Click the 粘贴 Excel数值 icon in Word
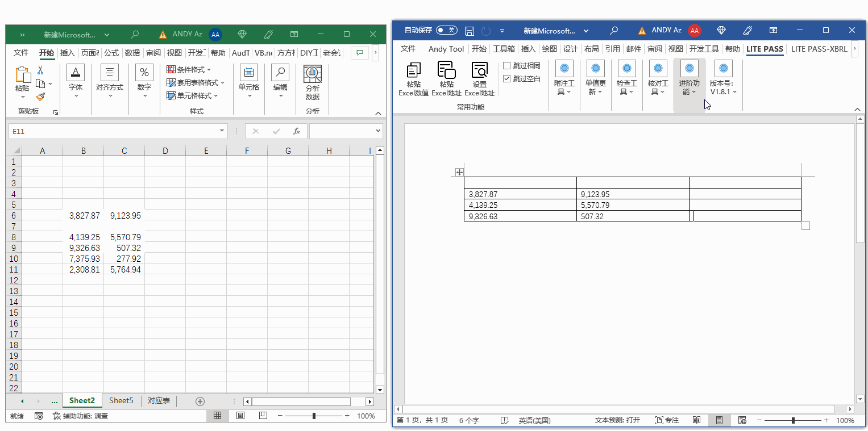The height and width of the screenshot is (431, 868). (413, 71)
